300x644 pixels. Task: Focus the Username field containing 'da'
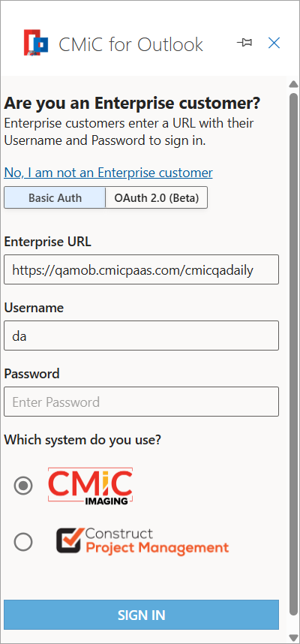(x=141, y=336)
